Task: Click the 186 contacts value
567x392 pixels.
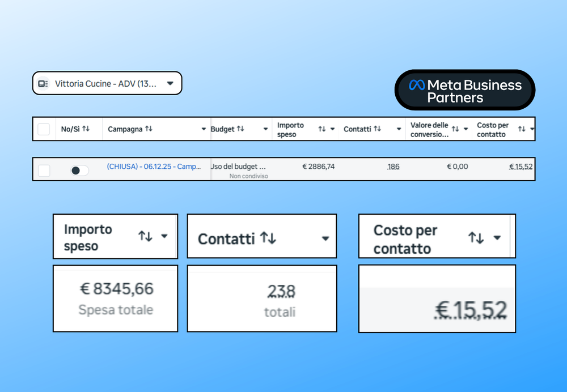Action: click(393, 167)
